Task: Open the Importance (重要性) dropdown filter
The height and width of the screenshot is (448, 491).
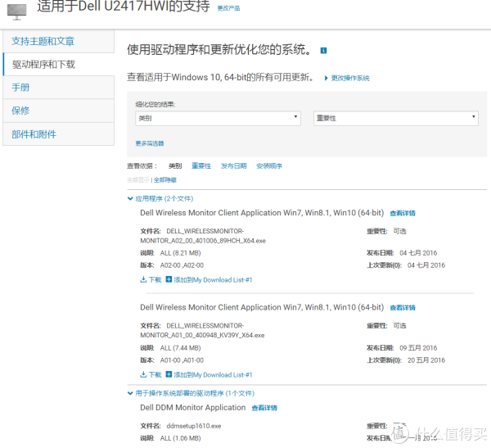Action: (396, 118)
